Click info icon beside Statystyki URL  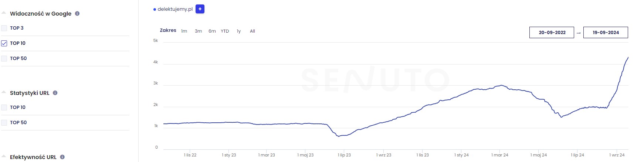[x=55, y=93]
